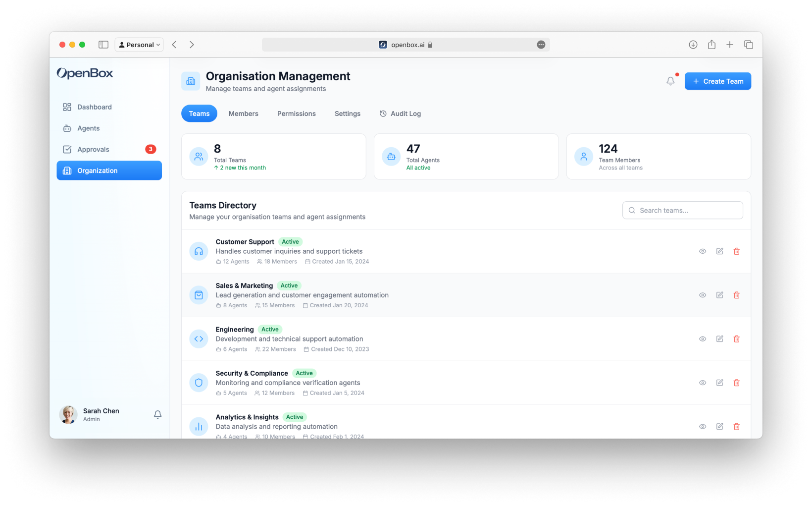Click the Create Team button
Viewport: 812px width, 506px height.
pyautogui.click(x=717, y=81)
